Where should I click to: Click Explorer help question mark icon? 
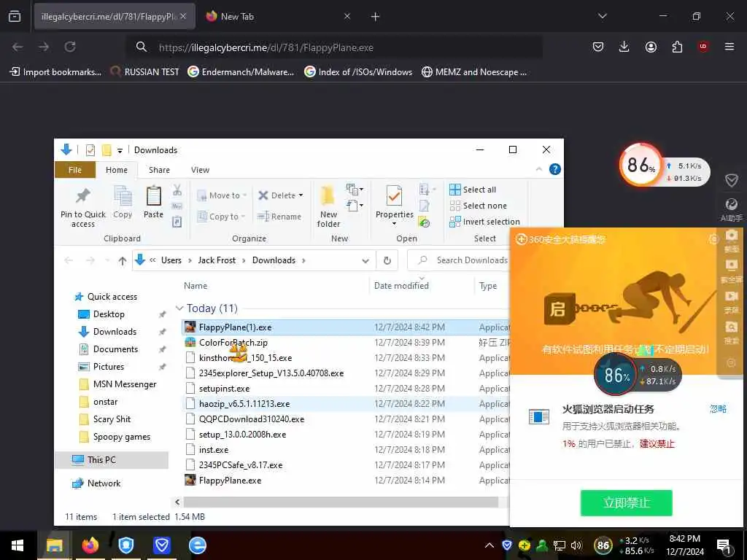click(x=555, y=169)
